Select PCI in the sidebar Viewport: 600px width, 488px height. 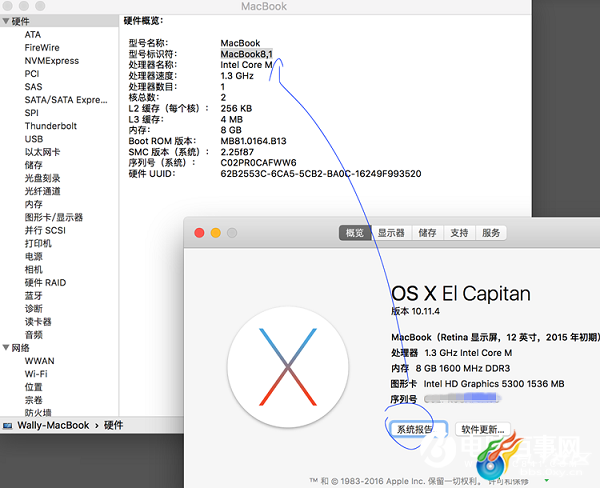pos(32,73)
